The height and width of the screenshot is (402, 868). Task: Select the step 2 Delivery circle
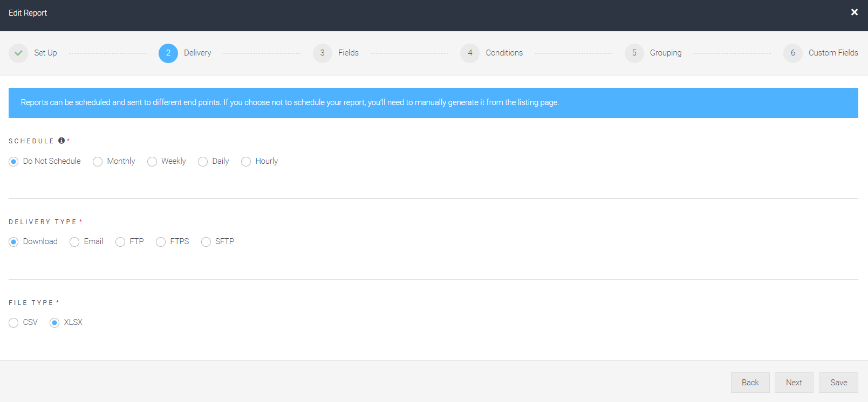point(168,53)
